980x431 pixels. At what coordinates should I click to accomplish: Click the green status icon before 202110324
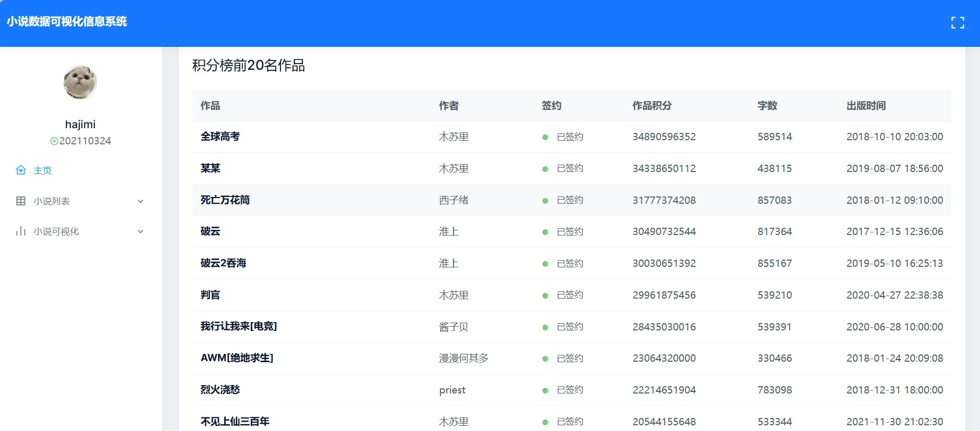pyautogui.click(x=54, y=141)
